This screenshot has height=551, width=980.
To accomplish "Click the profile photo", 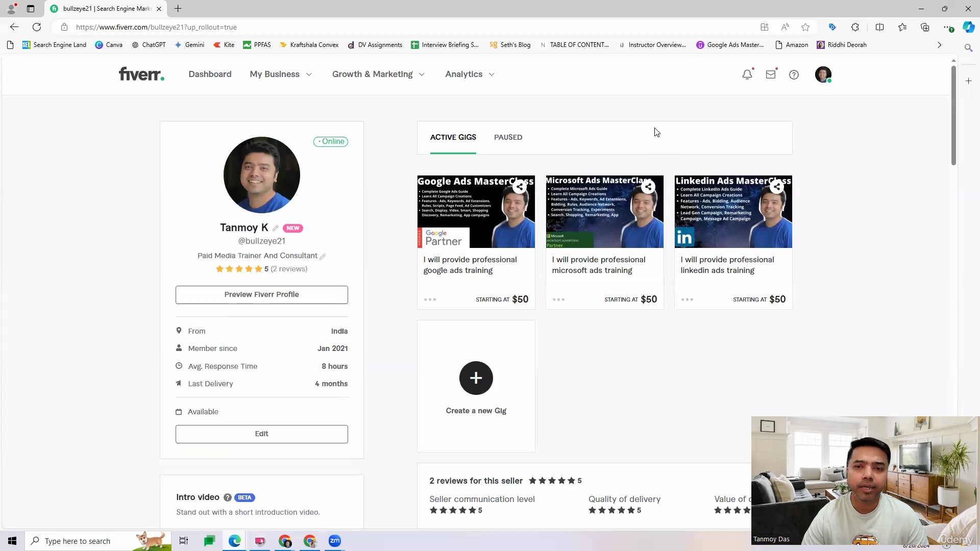I will 261,175.
